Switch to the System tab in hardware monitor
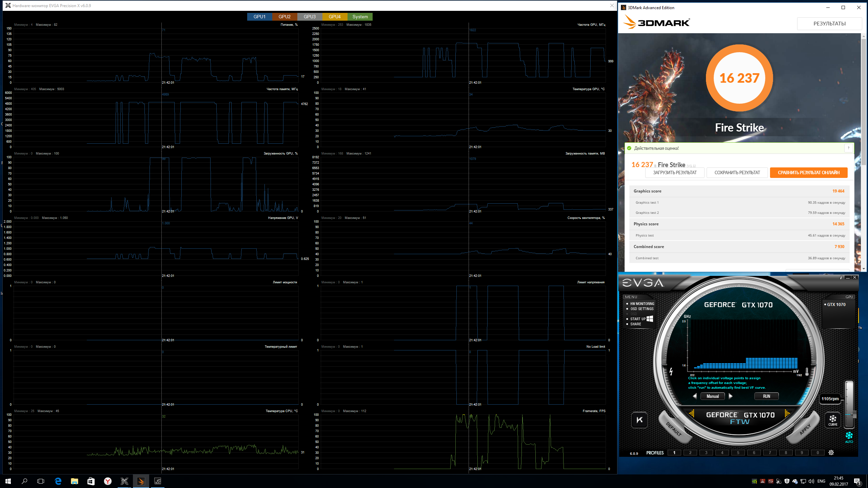Image resolution: width=868 pixels, height=488 pixels. coord(360,17)
